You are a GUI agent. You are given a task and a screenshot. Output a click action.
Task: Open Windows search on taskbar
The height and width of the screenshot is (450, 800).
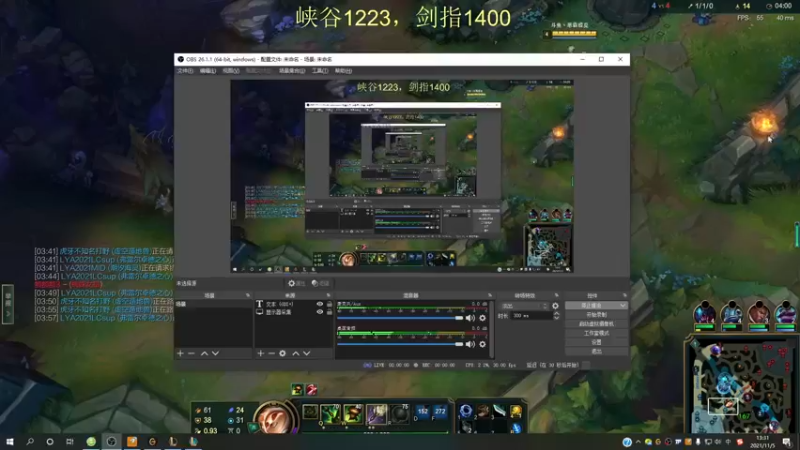30,442
